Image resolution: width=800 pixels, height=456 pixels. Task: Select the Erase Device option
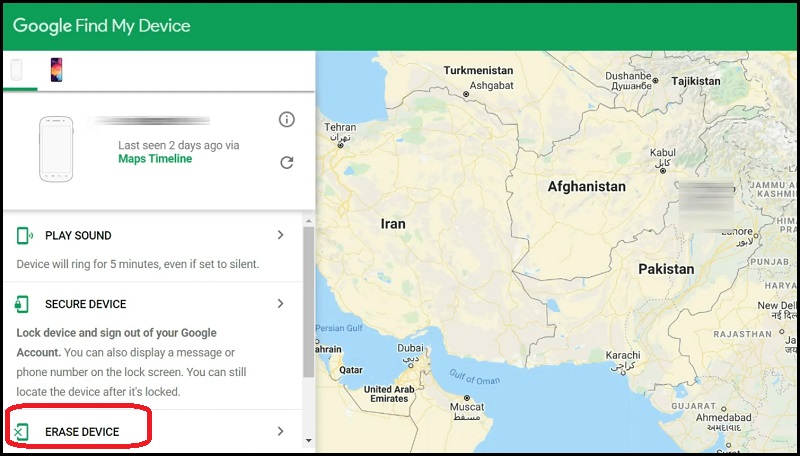(82, 432)
